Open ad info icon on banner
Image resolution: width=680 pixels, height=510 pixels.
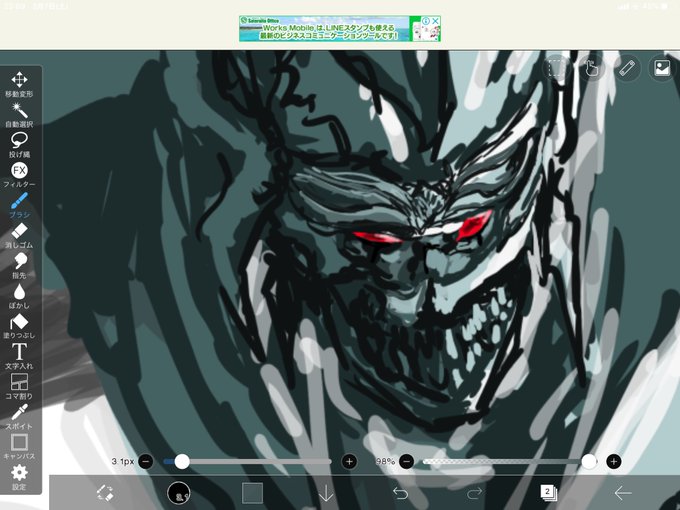click(426, 21)
